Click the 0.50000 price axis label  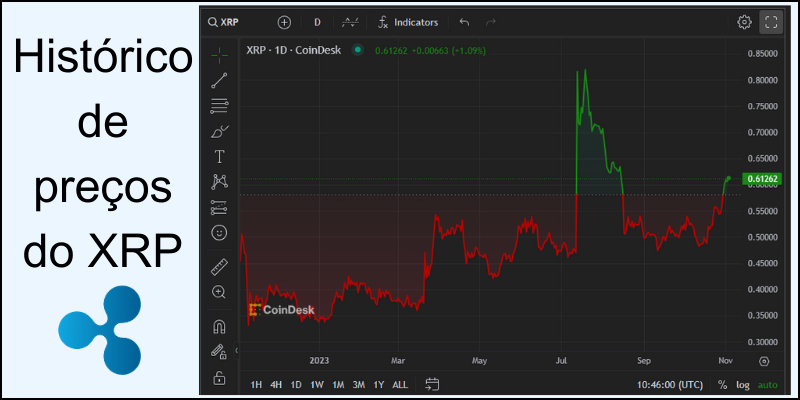click(762, 237)
